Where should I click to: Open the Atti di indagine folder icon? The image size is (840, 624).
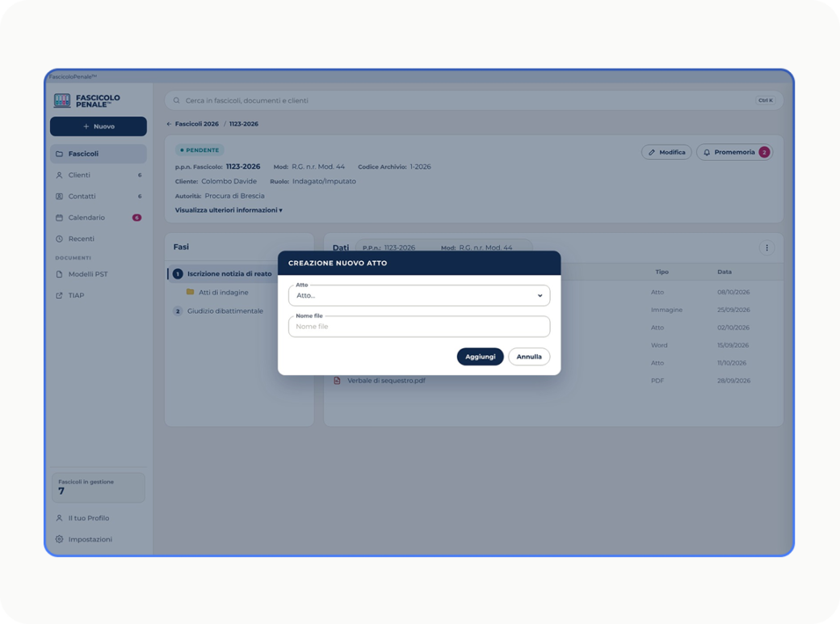tap(190, 292)
